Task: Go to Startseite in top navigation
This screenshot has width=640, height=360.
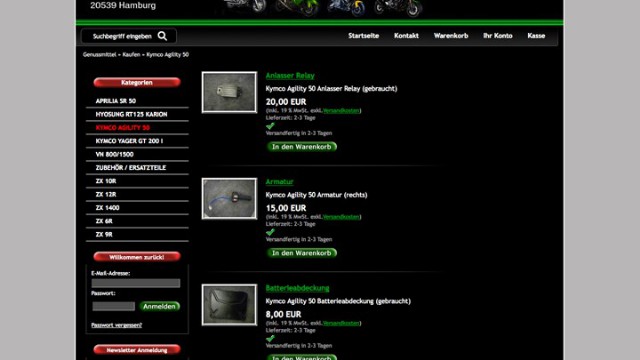Action: coord(363,36)
